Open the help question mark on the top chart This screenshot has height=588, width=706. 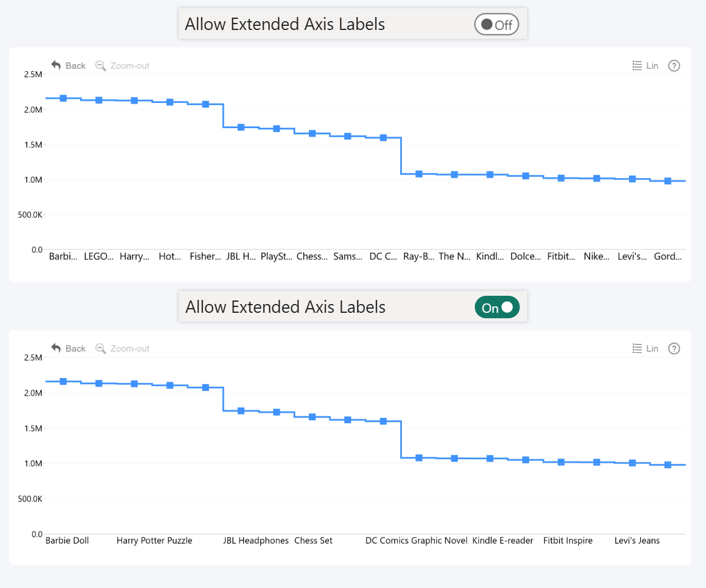point(674,65)
